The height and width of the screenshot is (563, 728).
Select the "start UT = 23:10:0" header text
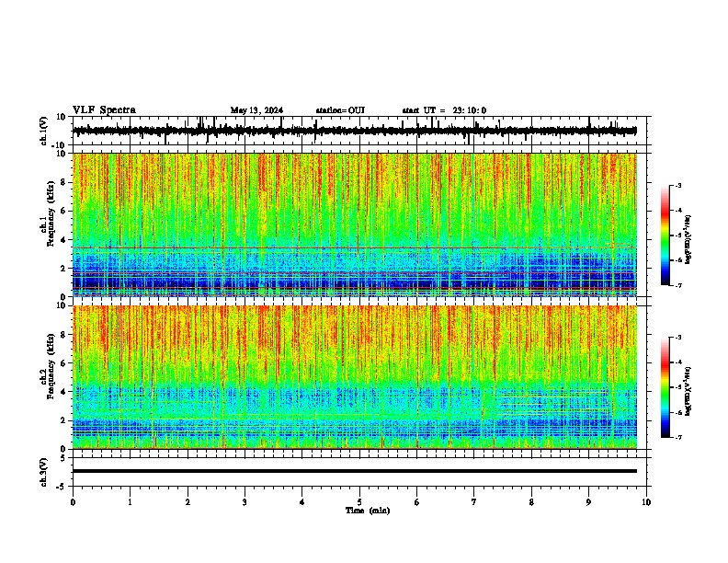[444, 110]
